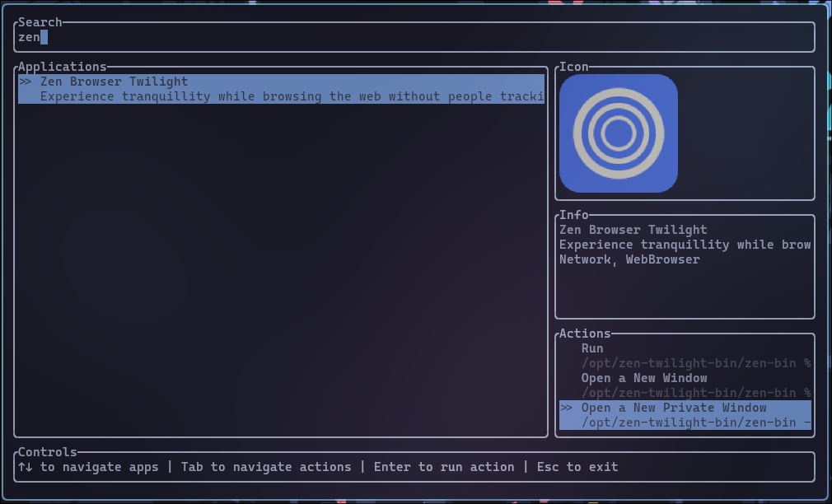Click the New Window action's command path
This screenshot has width=832, height=504.
[696, 393]
